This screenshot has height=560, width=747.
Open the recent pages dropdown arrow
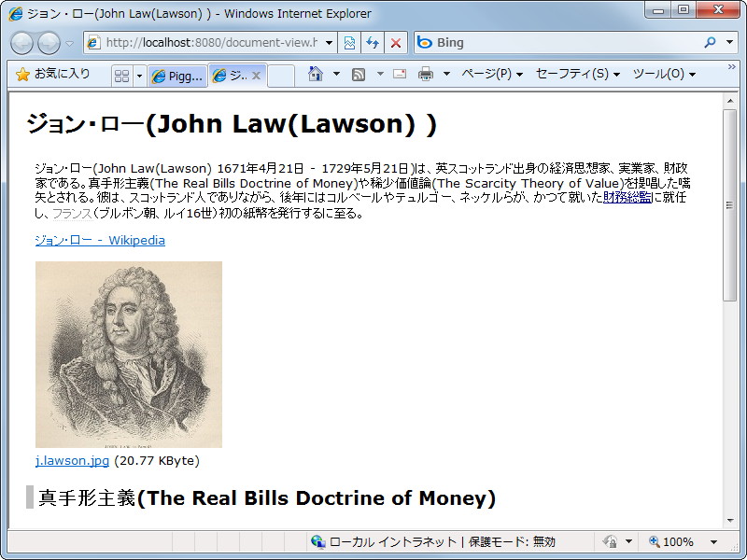69,43
